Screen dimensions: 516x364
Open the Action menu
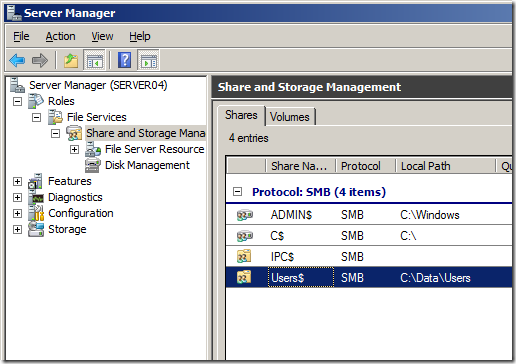[x=60, y=36]
